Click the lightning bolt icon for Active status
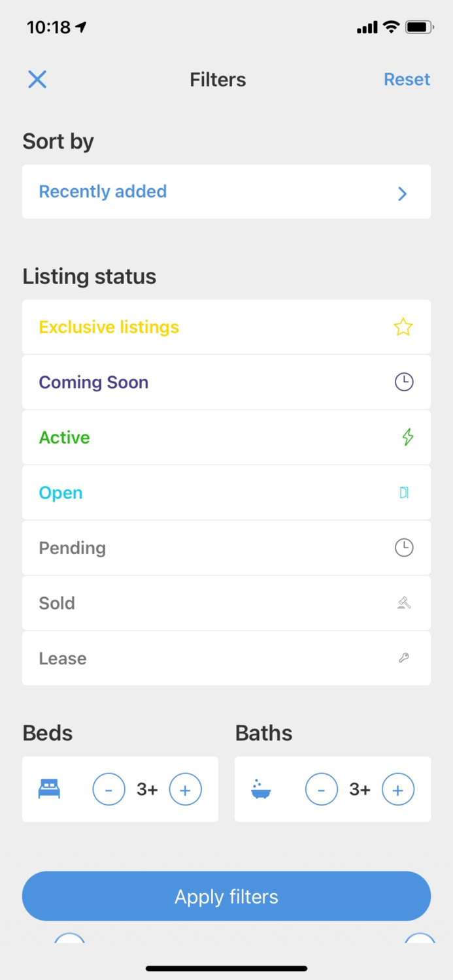Image resolution: width=453 pixels, height=980 pixels. click(x=407, y=437)
